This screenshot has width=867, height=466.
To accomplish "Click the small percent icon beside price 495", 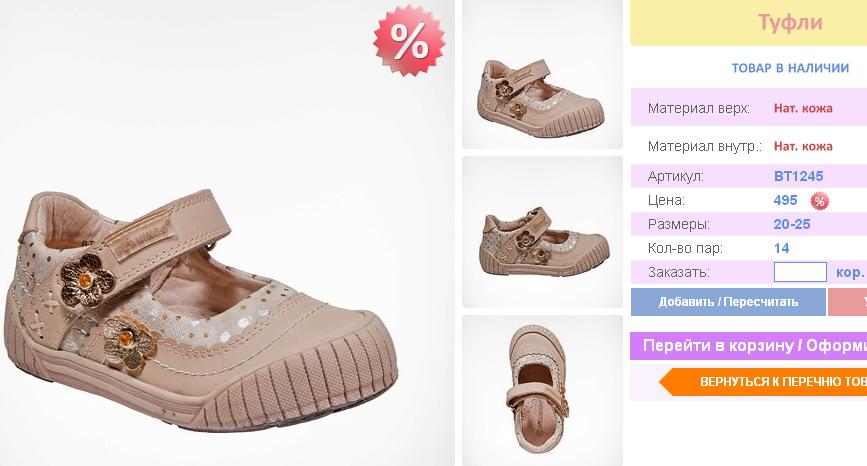I will click(819, 201).
